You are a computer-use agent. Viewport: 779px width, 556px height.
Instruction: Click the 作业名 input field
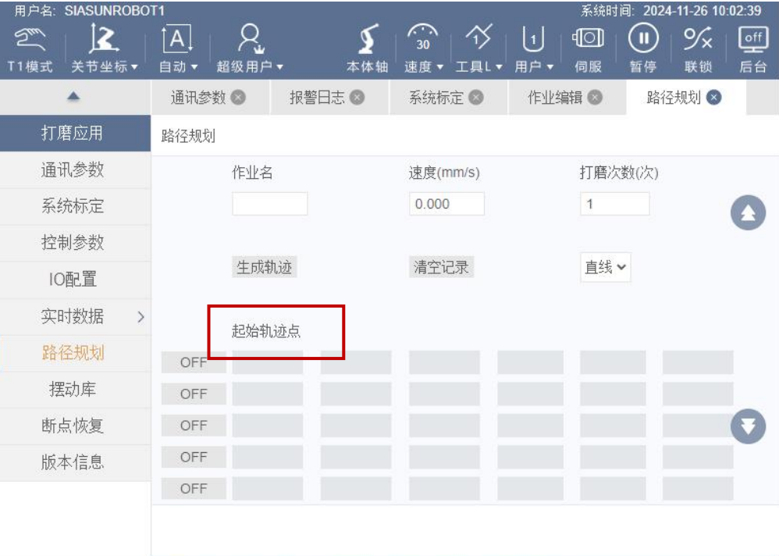coord(269,204)
